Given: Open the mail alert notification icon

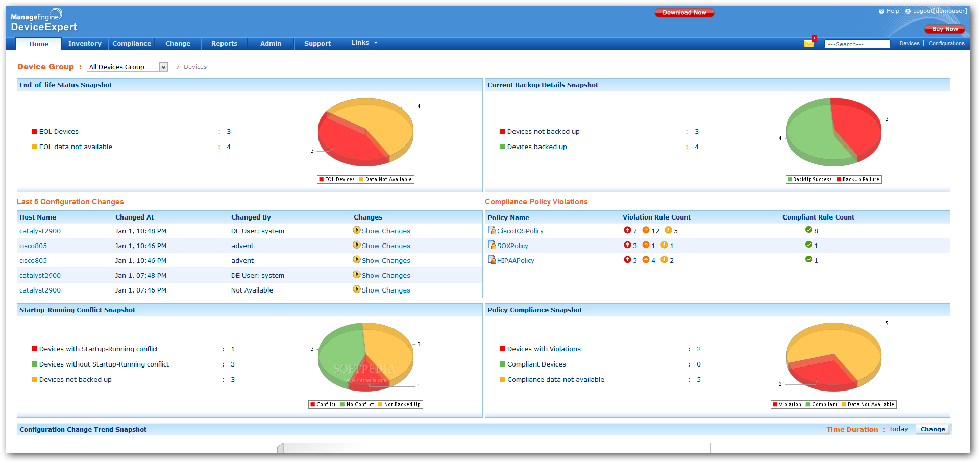Looking at the screenshot, I should 810,42.
